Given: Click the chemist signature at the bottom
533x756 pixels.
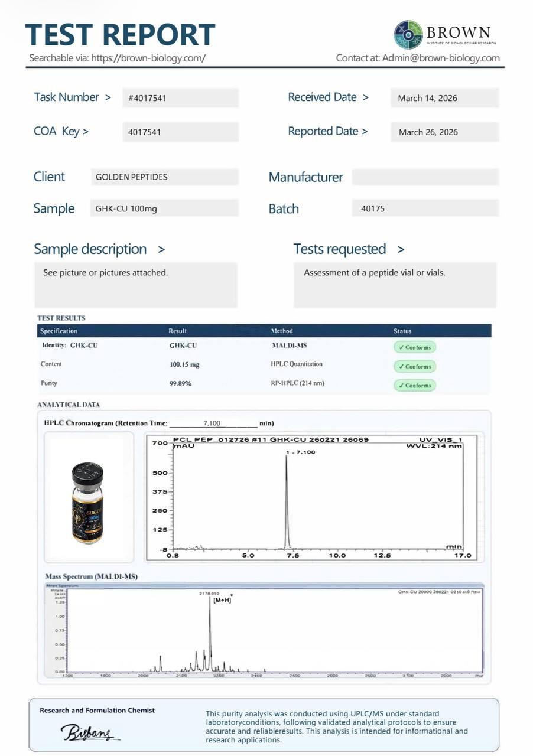Looking at the screenshot, I should (90, 732).
